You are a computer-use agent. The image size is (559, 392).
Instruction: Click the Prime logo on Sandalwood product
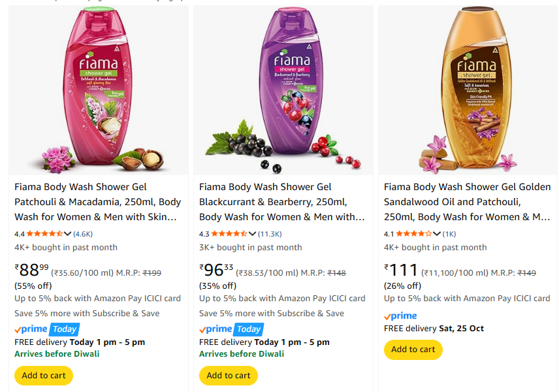400,316
